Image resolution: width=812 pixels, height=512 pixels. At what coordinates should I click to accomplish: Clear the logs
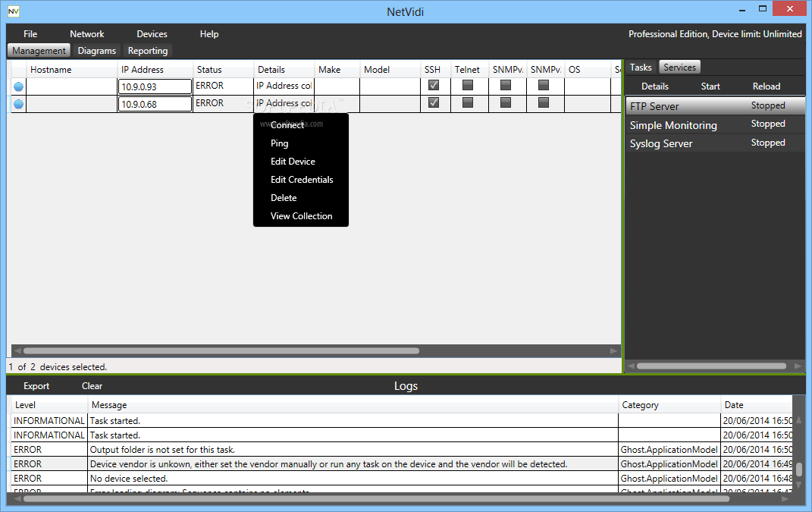point(92,386)
